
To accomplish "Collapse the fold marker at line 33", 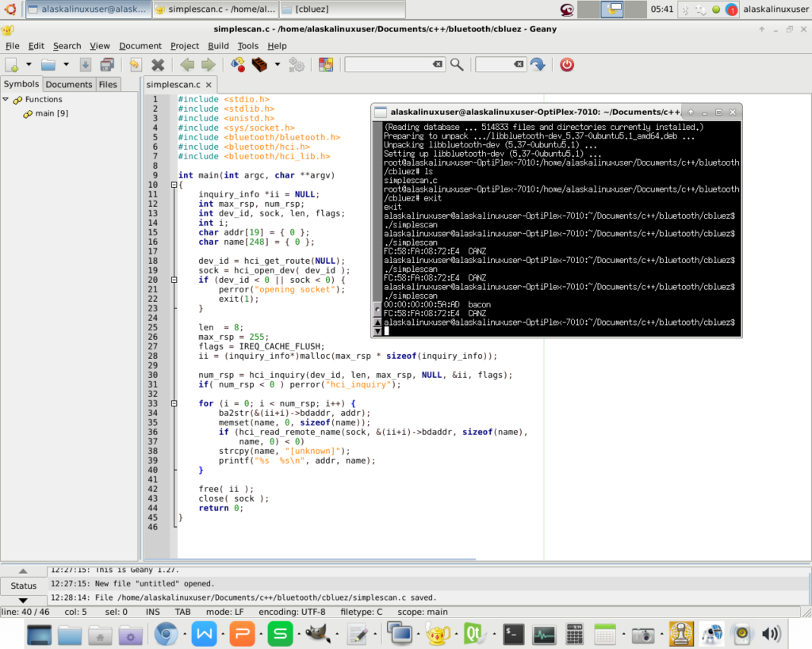I will click(x=174, y=403).
